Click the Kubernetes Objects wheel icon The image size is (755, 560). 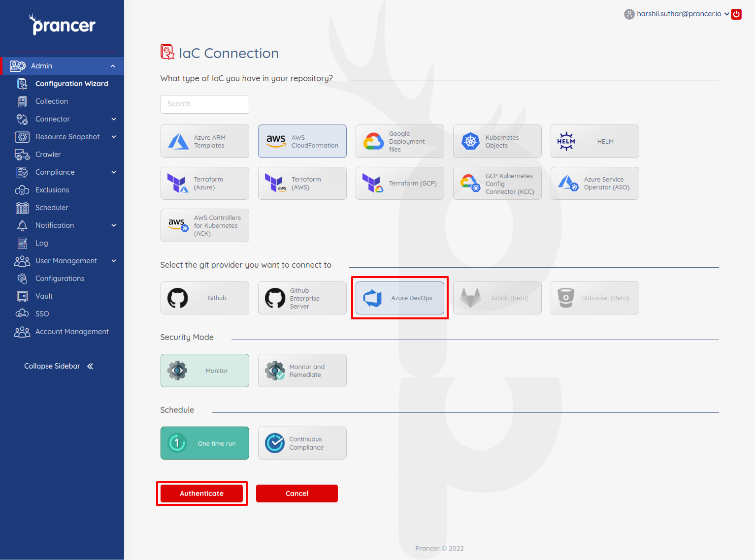tap(470, 142)
